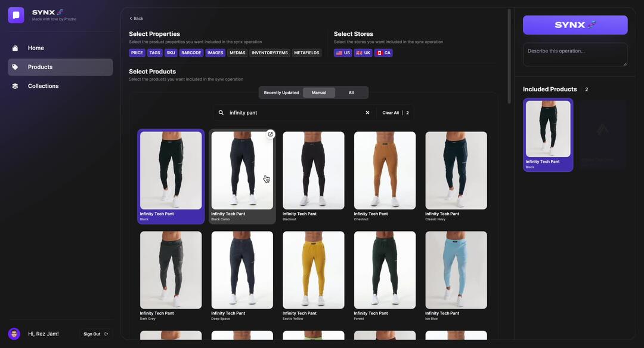Enable the METAFIELDS property
Screen dimensions: 644x348
click(306, 53)
